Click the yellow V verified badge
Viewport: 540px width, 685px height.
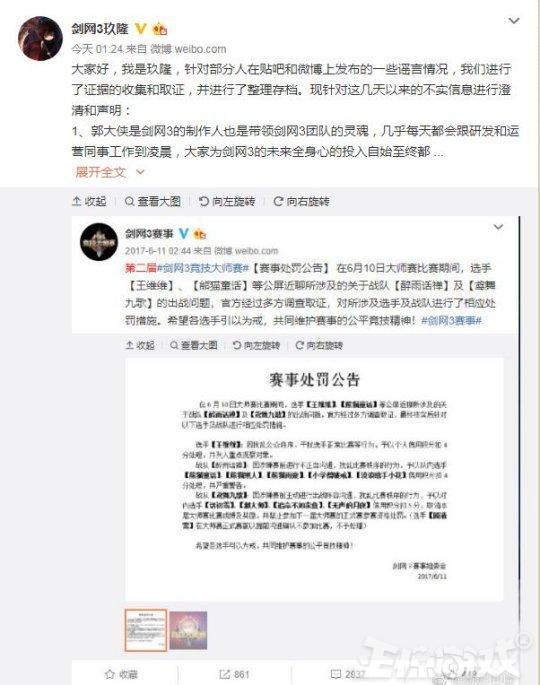pyautogui.click(x=141, y=28)
